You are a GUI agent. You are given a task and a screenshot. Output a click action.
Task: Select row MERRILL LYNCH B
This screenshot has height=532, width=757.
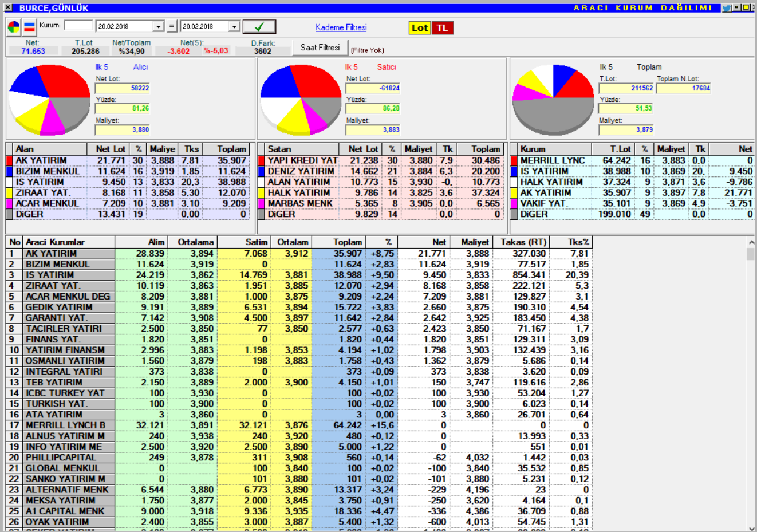299,425
